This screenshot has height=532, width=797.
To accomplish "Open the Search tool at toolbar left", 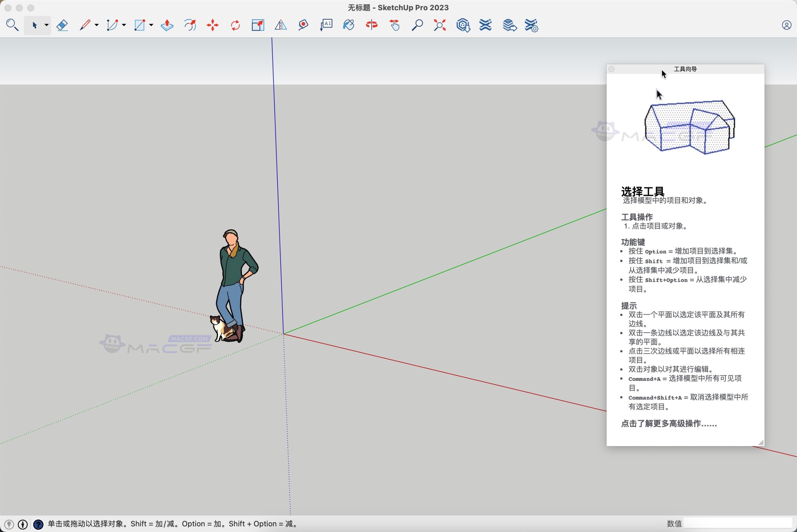I will coord(12,25).
